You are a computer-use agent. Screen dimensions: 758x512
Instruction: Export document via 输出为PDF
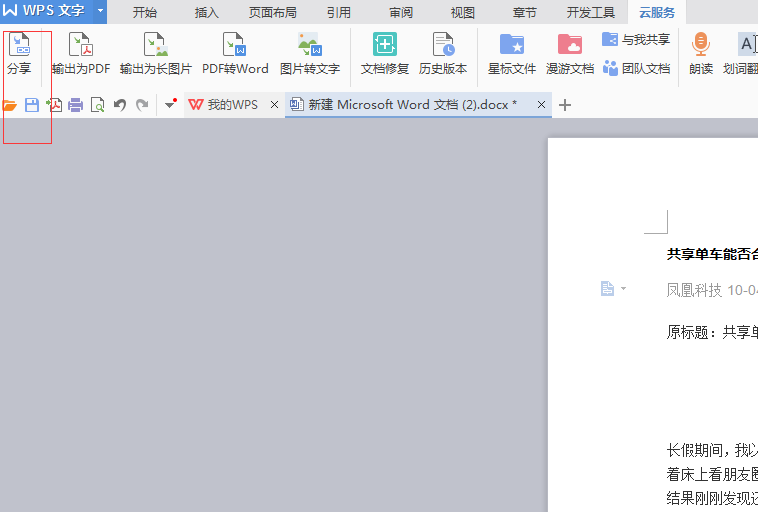81,53
